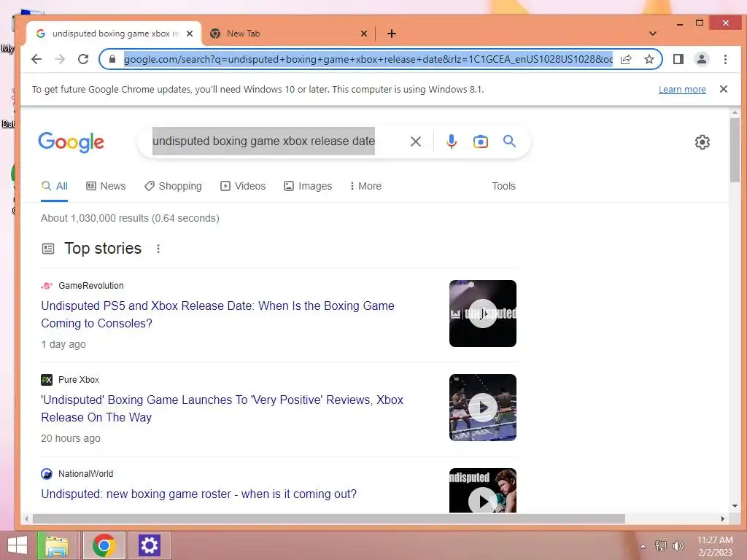Share this page icon in address bar
The width and height of the screenshot is (747, 560).
pyautogui.click(x=626, y=59)
